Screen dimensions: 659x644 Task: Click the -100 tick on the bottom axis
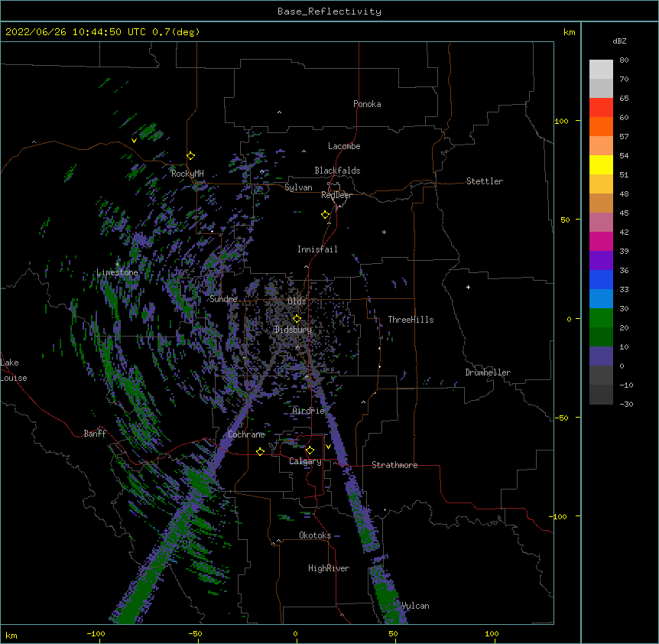(x=96, y=633)
